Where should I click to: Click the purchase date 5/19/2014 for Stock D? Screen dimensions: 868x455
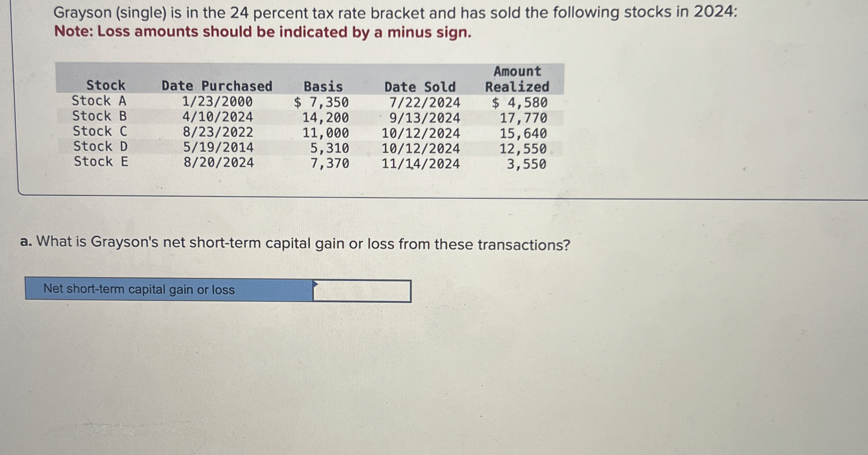[218, 147]
